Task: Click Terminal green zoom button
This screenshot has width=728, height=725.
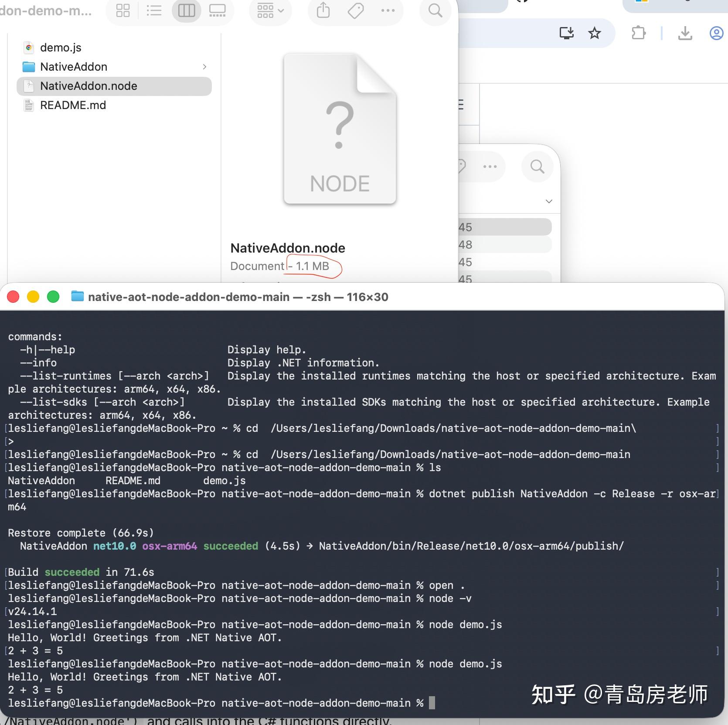Action: pos(53,297)
